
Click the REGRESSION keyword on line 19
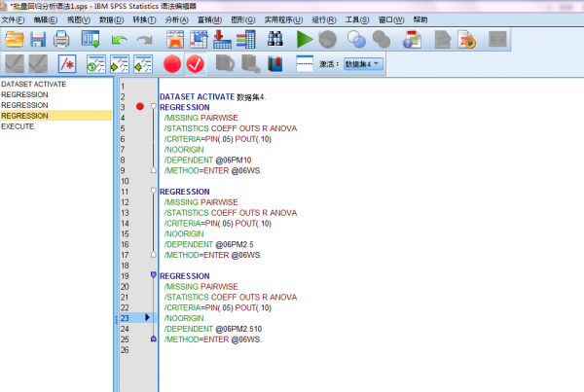(x=185, y=276)
